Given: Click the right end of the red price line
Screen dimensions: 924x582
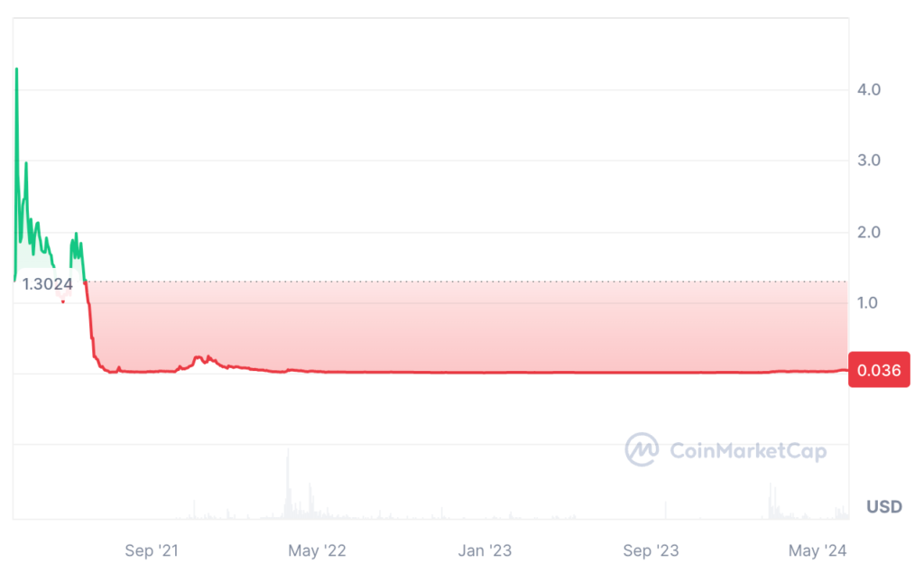Looking at the screenshot, I should pos(846,370).
